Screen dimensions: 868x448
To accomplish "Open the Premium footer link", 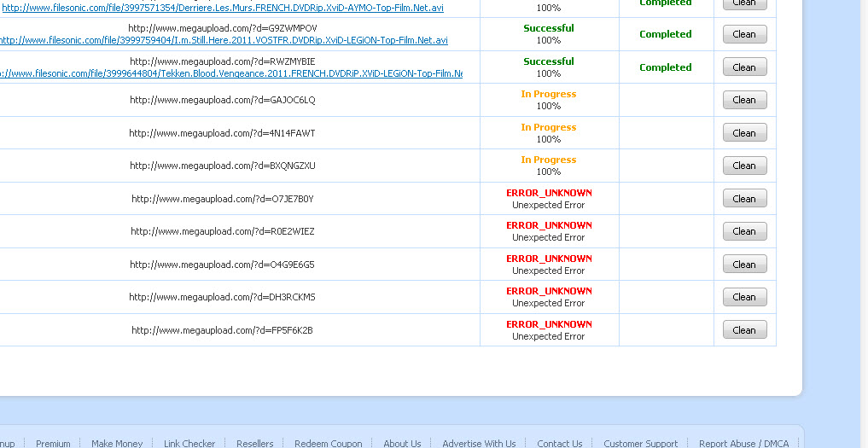I will pos(53,444).
